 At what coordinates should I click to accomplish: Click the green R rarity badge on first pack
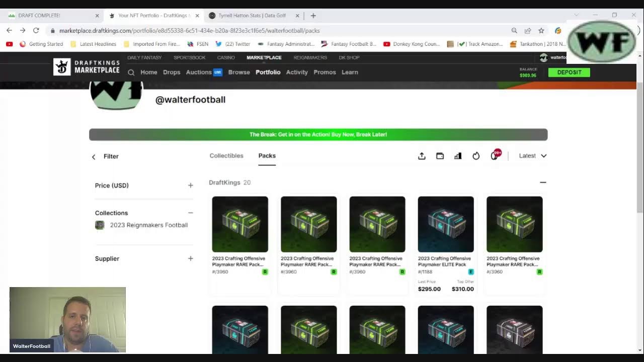coord(265,272)
